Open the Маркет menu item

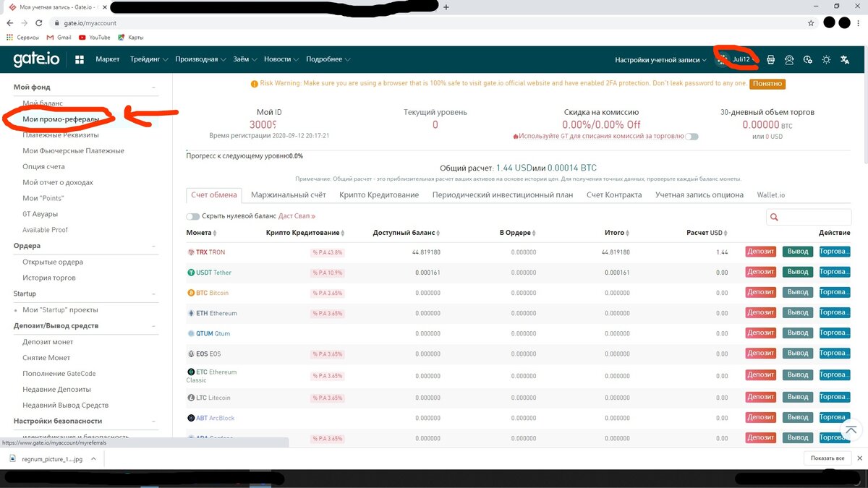pyautogui.click(x=108, y=59)
